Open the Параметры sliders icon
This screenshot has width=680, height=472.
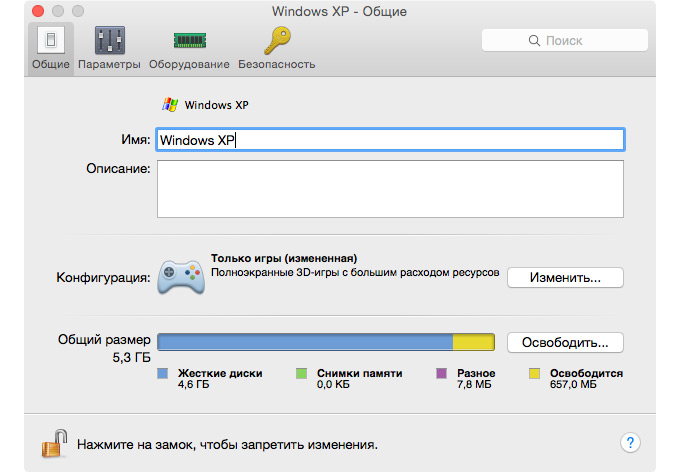(110, 41)
